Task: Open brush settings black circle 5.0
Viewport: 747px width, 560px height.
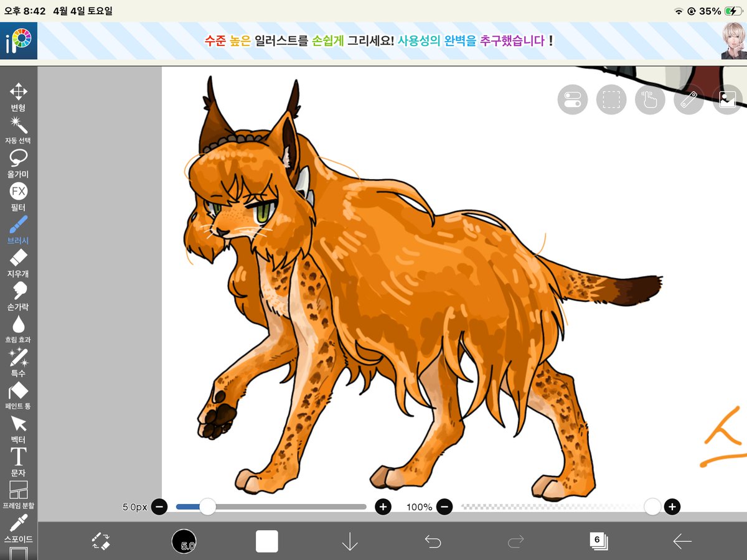Action: pos(184,541)
